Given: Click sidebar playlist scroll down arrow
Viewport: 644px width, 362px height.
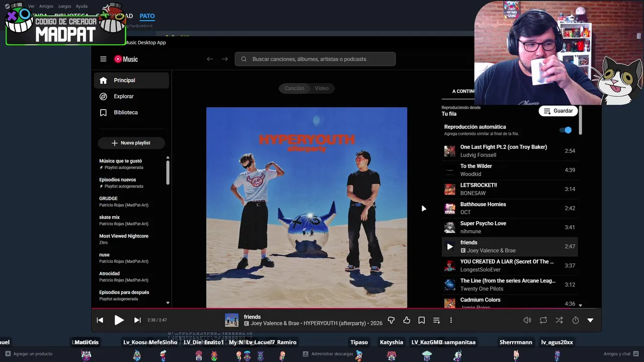Looking at the screenshot, I should [x=168, y=303].
